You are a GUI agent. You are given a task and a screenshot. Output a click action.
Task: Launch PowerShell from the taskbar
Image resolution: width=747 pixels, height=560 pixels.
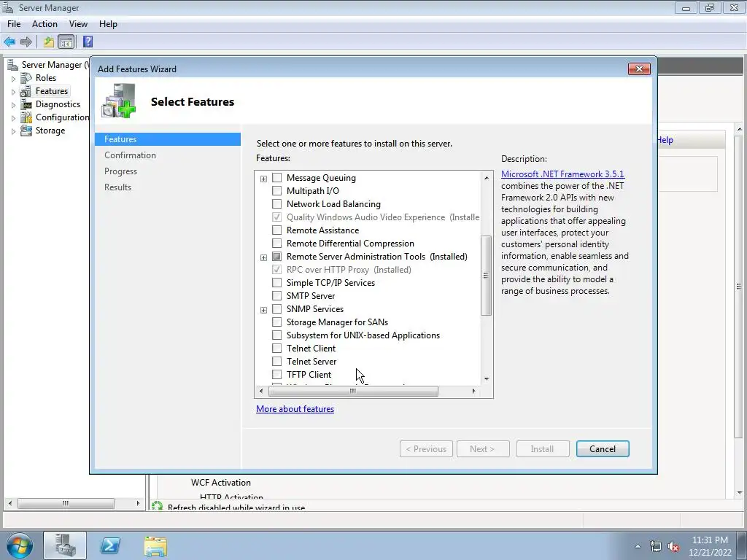tap(110, 545)
